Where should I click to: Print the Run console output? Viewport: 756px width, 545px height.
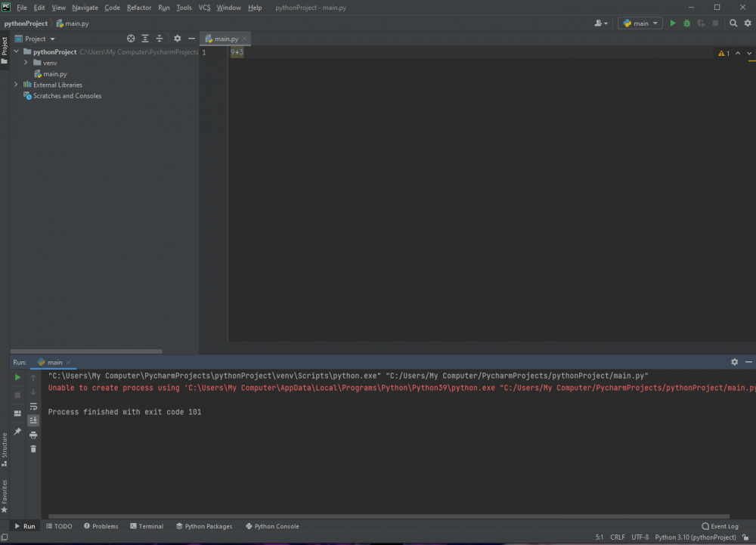33,435
